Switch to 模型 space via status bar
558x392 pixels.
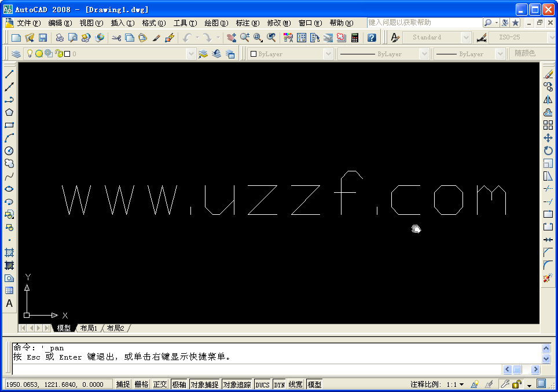(x=314, y=384)
